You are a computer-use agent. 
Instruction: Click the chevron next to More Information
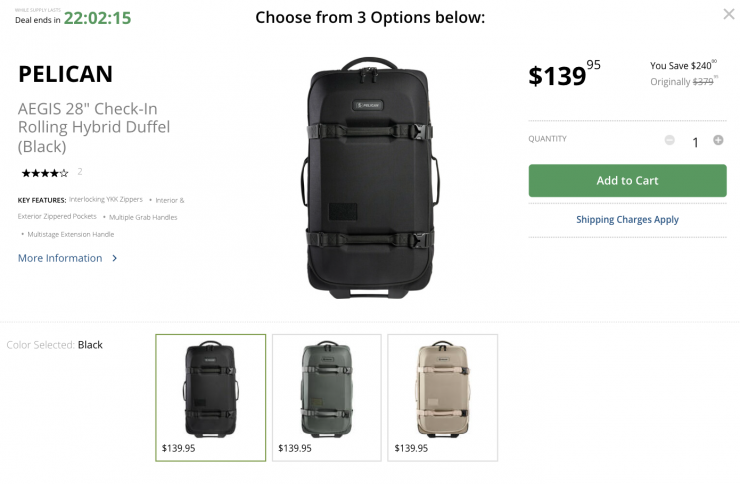coord(115,258)
